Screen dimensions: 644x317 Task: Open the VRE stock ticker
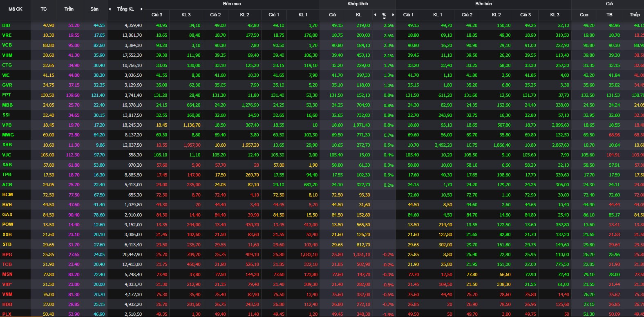[7, 35]
